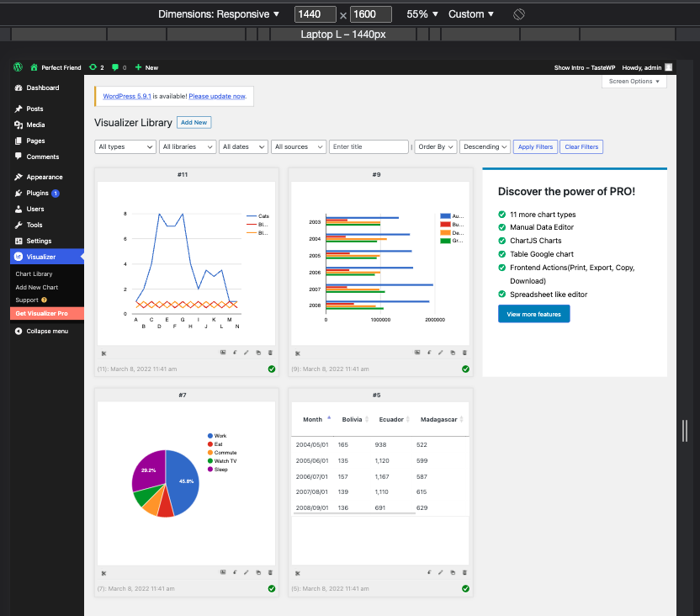Click the image export icon on chart #11

pos(223,353)
